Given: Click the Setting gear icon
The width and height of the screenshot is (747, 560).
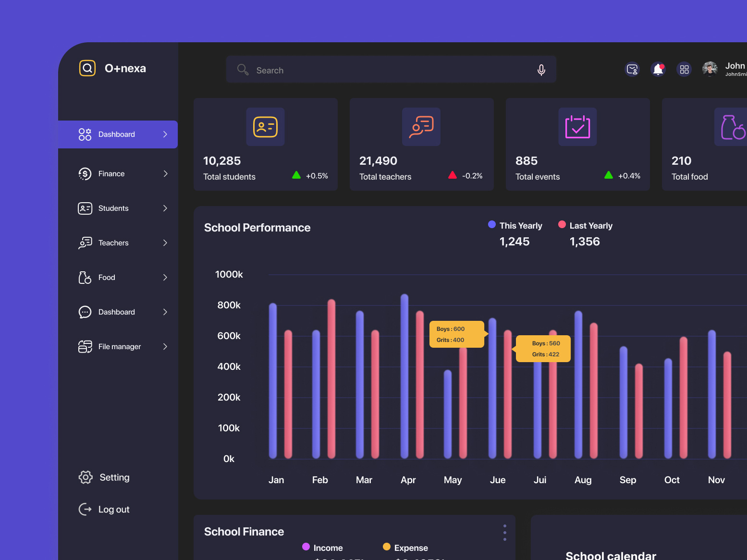Looking at the screenshot, I should [x=86, y=477].
